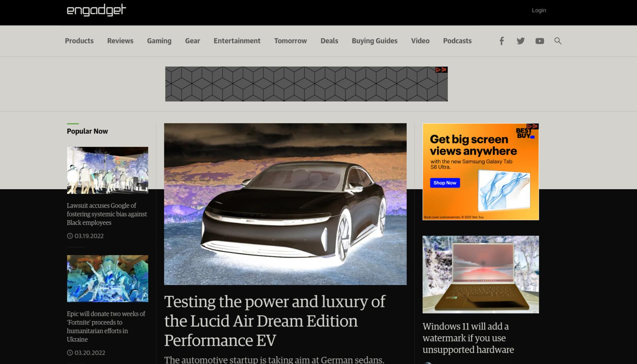Open Buying Guides
The image size is (637, 364).
click(375, 41)
